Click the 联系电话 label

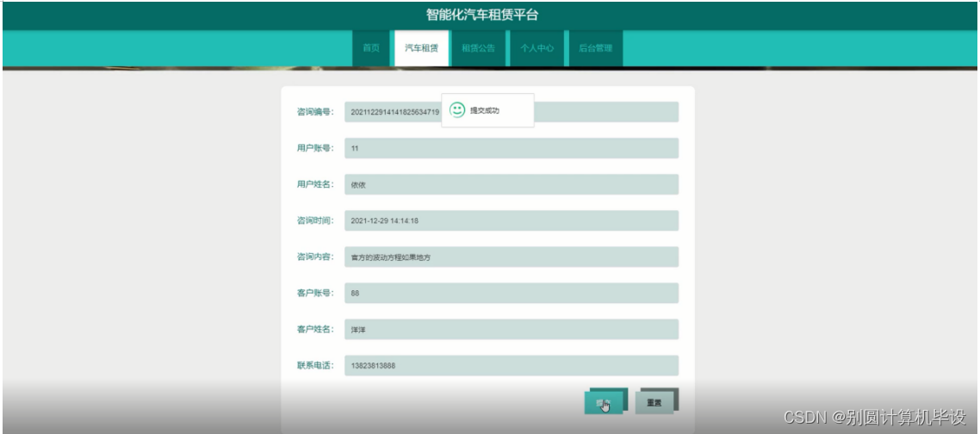pyautogui.click(x=316, y=366)
